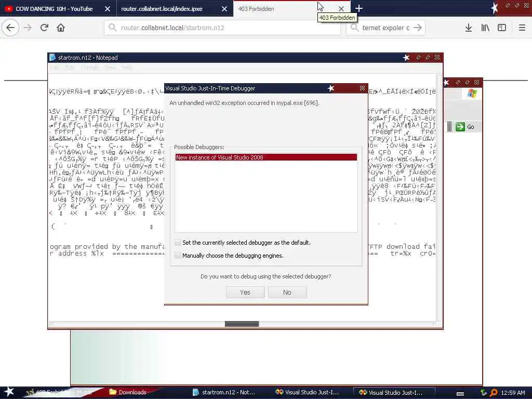This screenshot has width=532, height=399.
Task: Click the star icon at browser top right
Action: coord(495,7)
